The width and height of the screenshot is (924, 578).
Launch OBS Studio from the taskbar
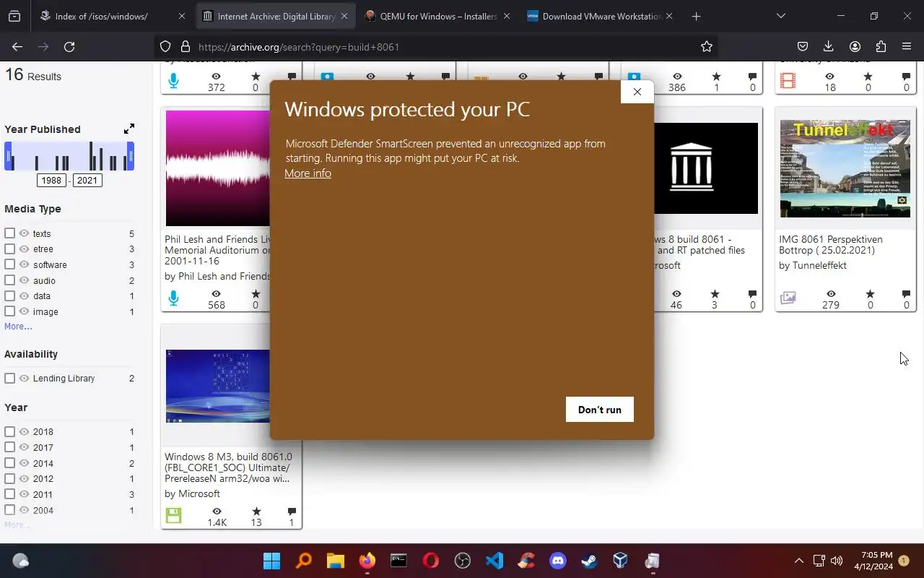tap(463, 561)
